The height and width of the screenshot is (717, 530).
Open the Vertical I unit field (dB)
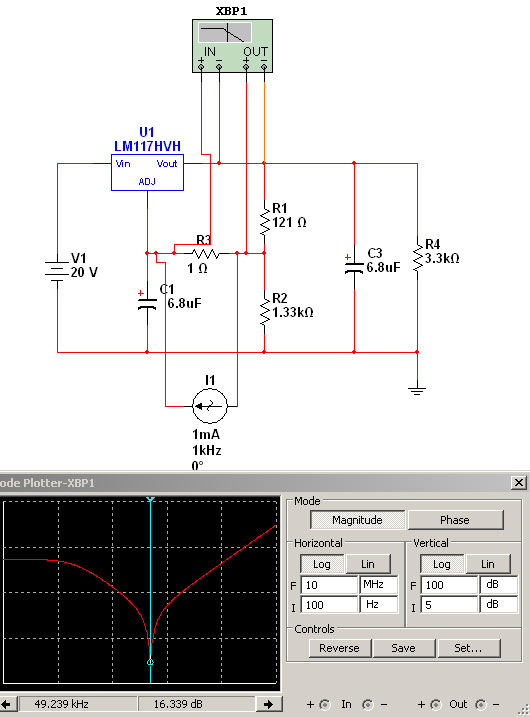tap(498, 605)
